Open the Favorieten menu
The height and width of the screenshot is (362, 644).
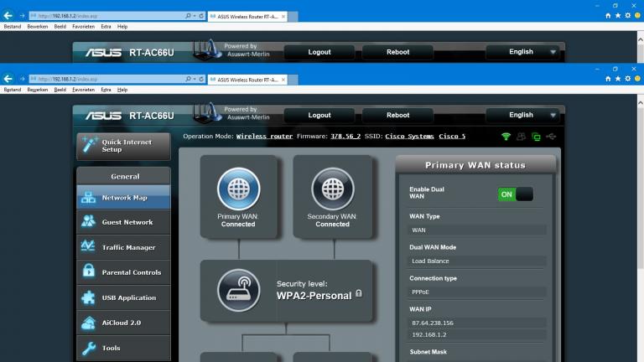coord(83,89)
